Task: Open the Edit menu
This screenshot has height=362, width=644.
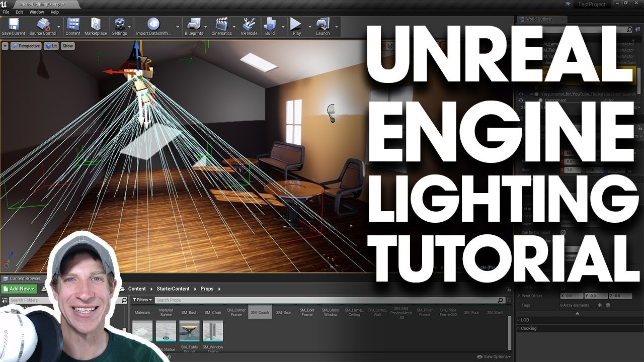Action: point(19,12)
